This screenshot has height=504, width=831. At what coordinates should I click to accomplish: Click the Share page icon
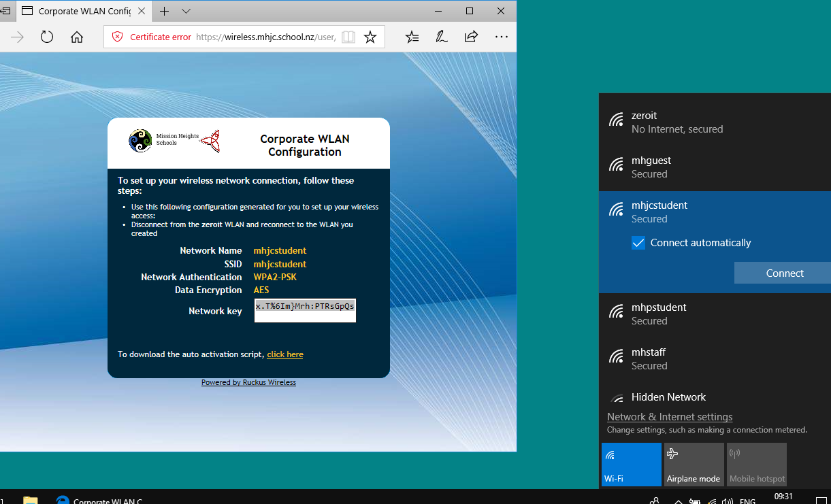(471, 37)
